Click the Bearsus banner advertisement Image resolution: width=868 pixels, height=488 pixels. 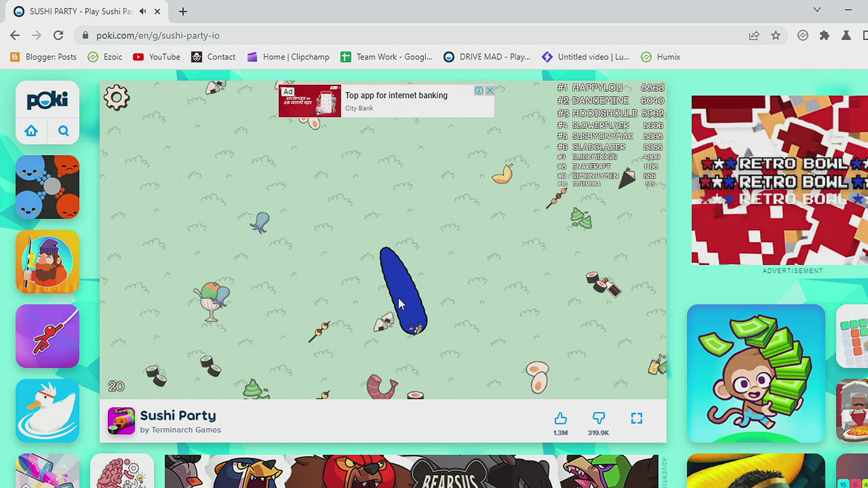(x=411, y=471)
